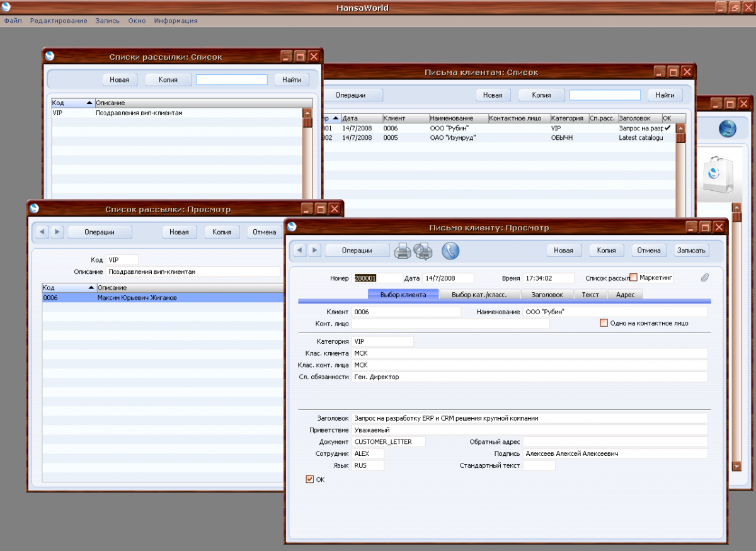This screenshot has width=756, height=551.
Task: Click the Контактное лицо column header
Action: pos(519,118)
